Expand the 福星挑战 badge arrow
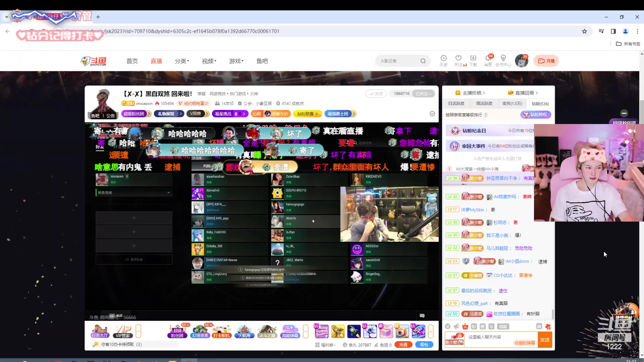The width and height of the screenshot is (644, 362). point(244,114)
